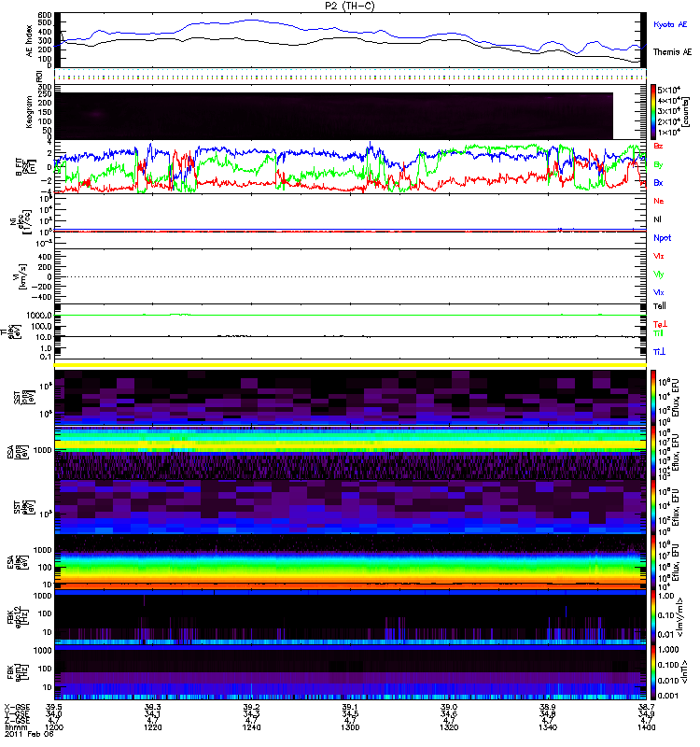The image size is (700, 747).
Task: Click the Npot legend label
Action: click(662, 238)
